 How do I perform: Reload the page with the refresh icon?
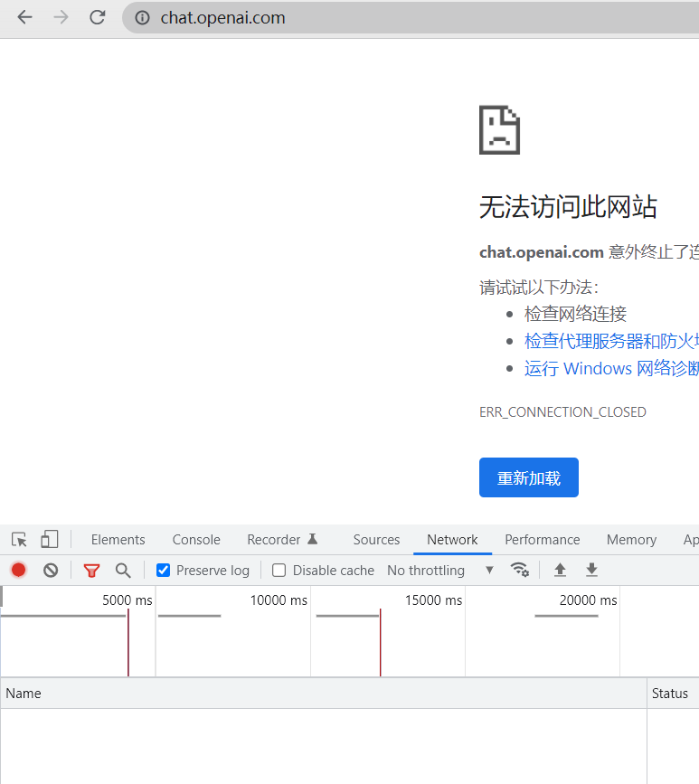pyautogui.click(x=97, y=17)
